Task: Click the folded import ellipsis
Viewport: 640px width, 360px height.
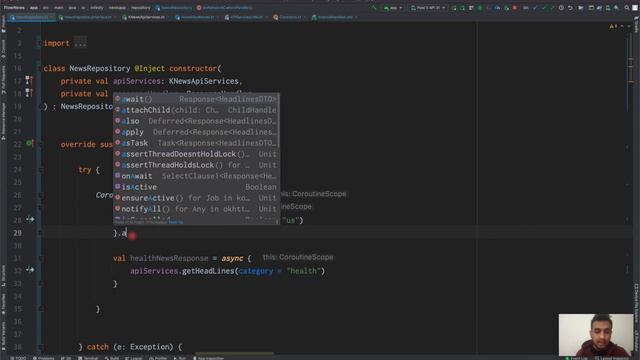Action: pos(80,43)
